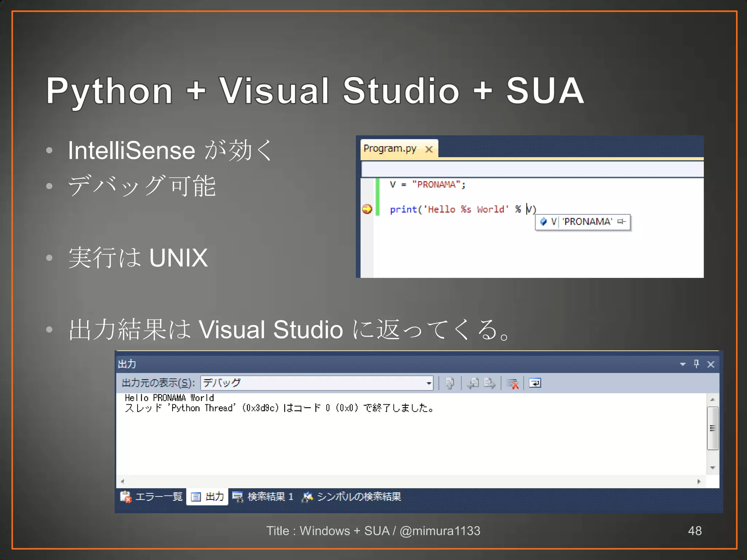The image size is (747, 560).
Task: Click the horizontal scrollbar right arrow in output
Action: tap(699, 481)
